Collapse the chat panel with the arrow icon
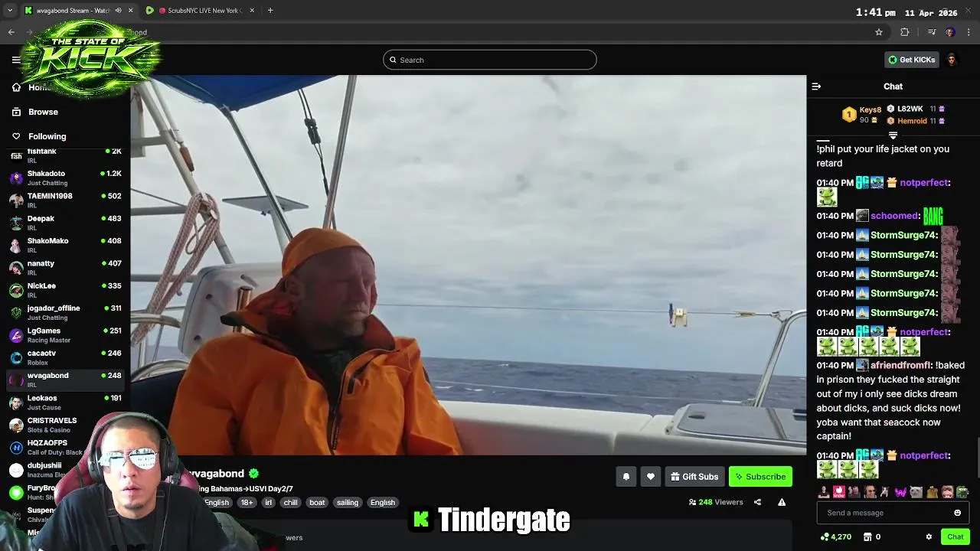The height and width of the screenshot is (551, 980). 816,86
